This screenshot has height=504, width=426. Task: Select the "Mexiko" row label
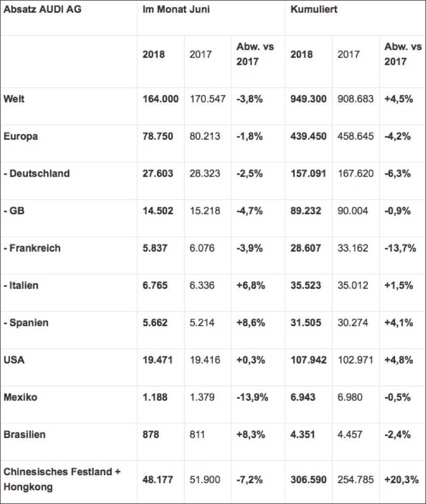tap(20, 397)
